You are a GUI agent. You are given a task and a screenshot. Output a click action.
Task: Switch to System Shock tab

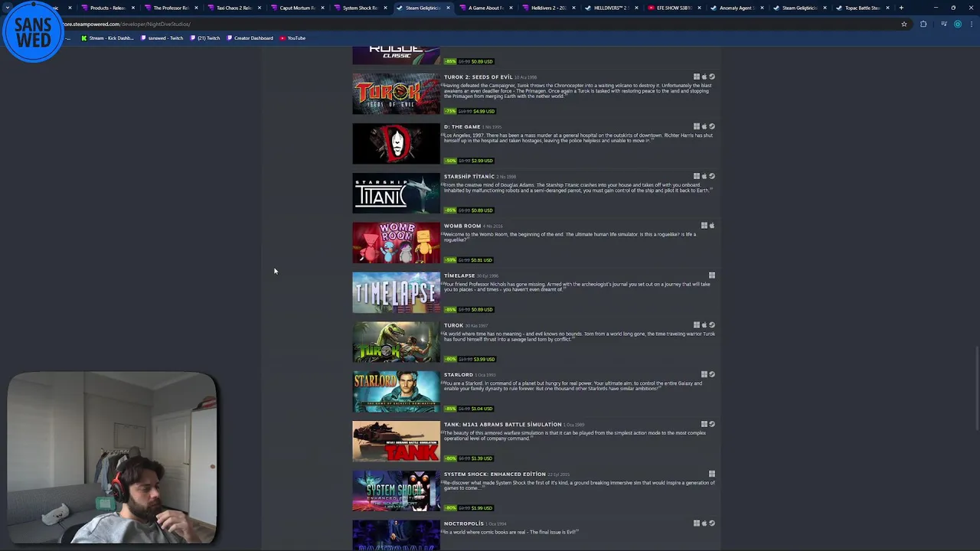360,8
